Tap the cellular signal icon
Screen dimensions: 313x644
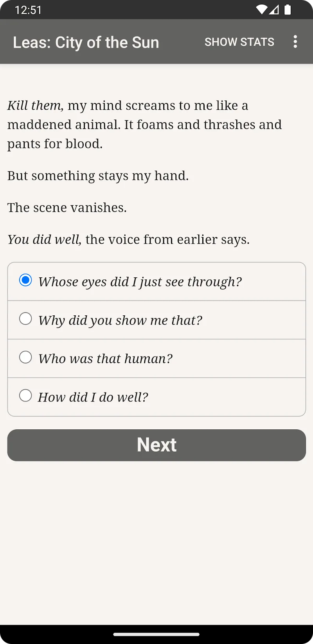click(x=274, y=10)
